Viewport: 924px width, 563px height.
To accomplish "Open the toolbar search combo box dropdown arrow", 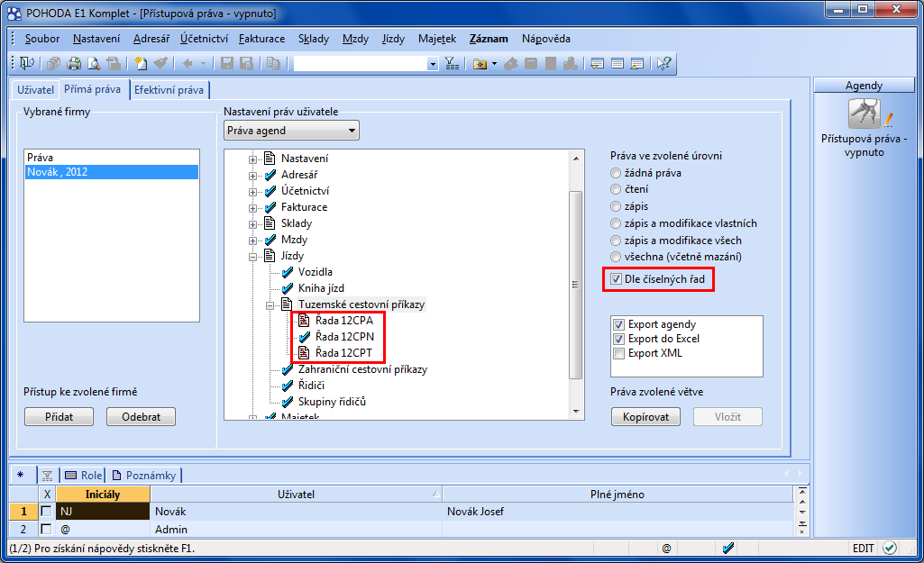I will click(433, 64).
